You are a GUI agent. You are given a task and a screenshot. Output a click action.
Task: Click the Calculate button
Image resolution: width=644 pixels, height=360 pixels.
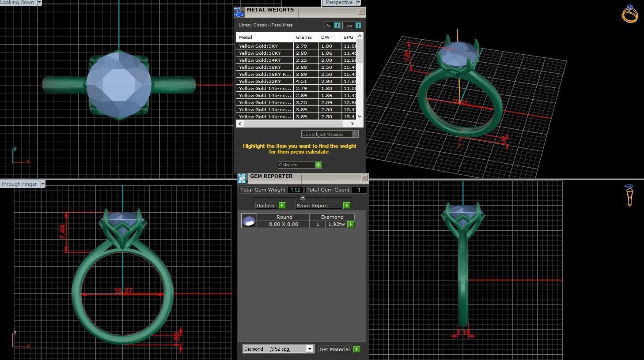[x=299, y=165]
